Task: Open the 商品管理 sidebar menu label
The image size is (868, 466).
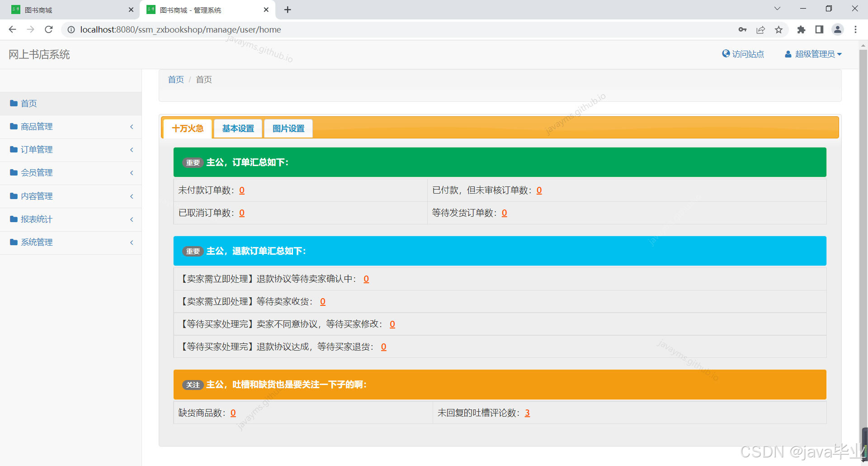Action: click(x=37, y=127)
